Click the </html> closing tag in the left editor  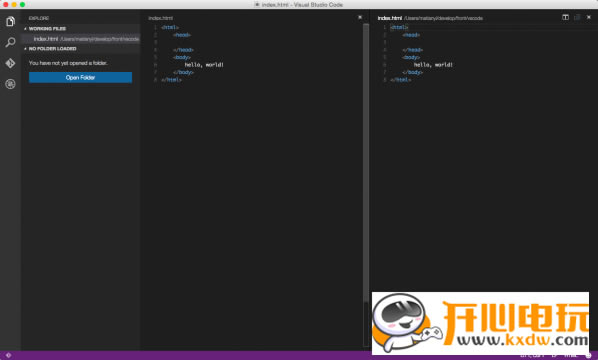pyautogui.click(x=171, y=80)
